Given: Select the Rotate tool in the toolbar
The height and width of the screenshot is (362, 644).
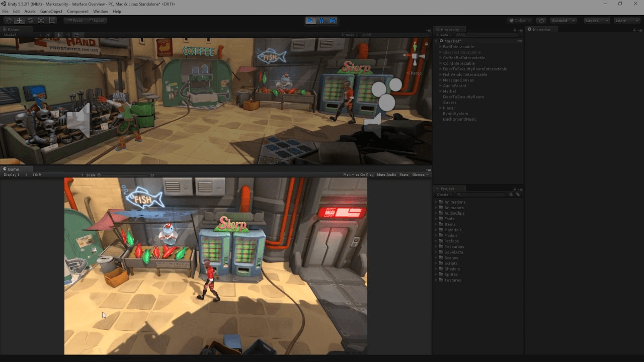Looking at the screenshot, I should [30, 21].
